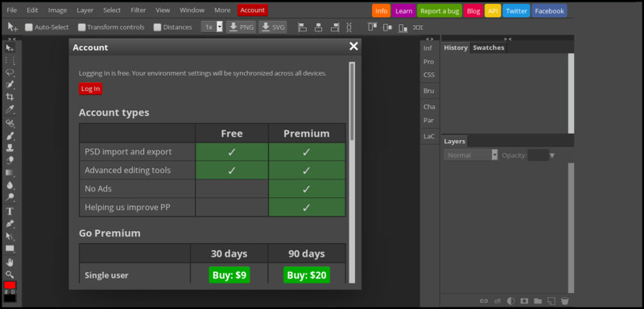
Task: Open the Learn link
Action: (403, 11)
